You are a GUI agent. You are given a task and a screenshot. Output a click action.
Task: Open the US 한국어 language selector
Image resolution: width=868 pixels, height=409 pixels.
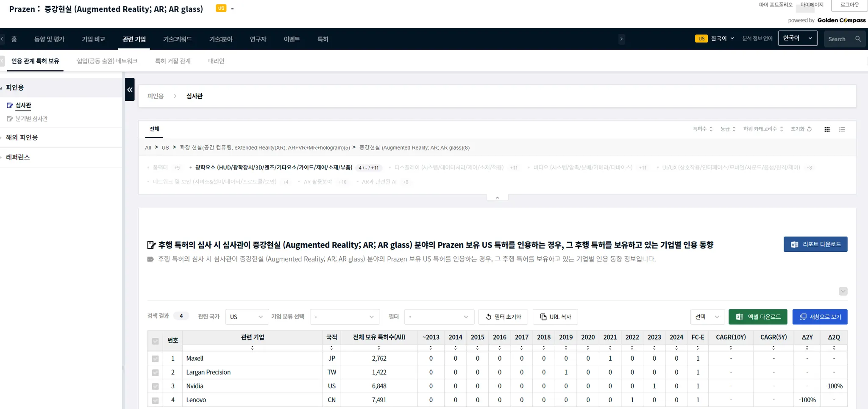click(x=715, y=39)
